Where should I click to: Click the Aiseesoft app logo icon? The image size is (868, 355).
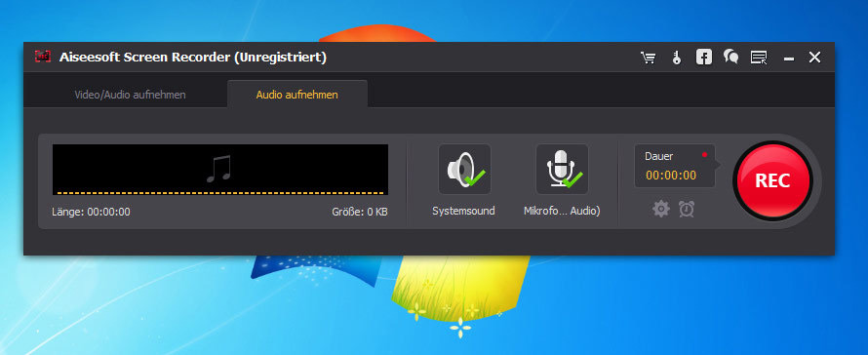(43, 57)
